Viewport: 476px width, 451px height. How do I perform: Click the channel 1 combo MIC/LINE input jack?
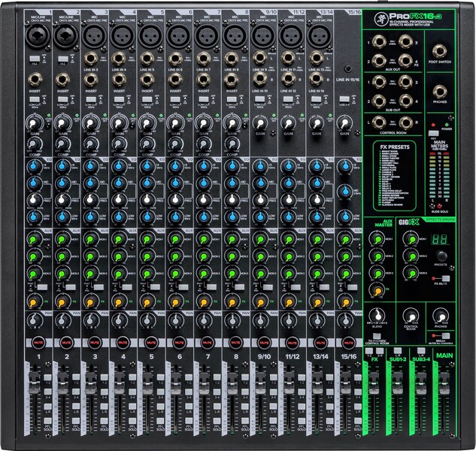click(37, 35)
